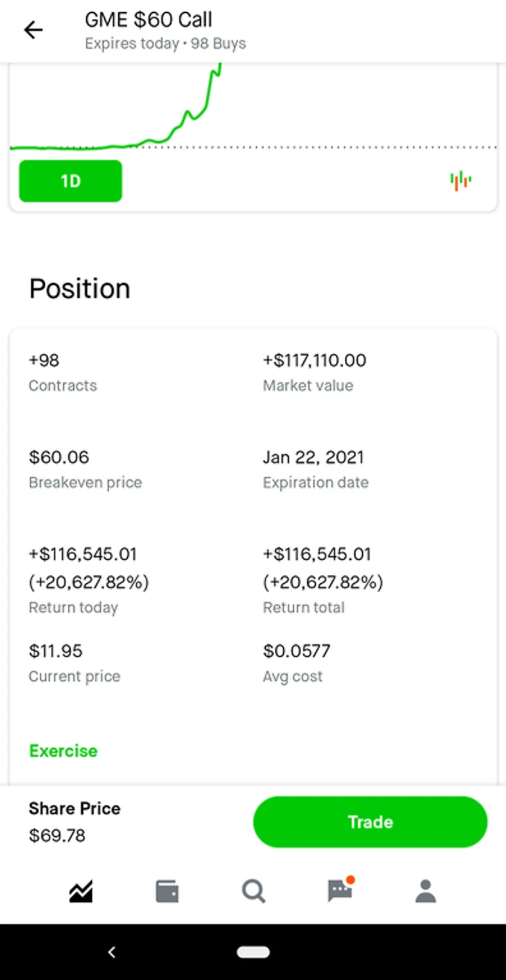Open the wallet cash tab icon

(x=167, y=891)
